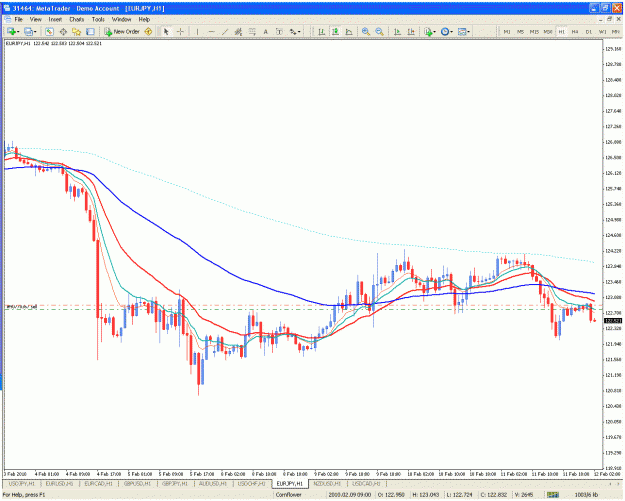Toggle the Market Watch window icon

point(49,31)
